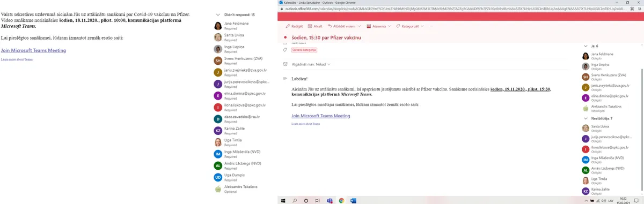Open Task View on the taskbar
This screenshot has width=644, height=204.
318,200
